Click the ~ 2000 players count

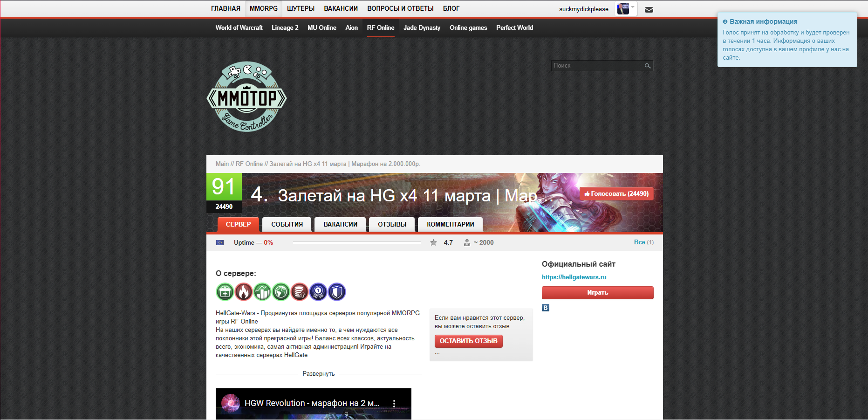(484, 242)
